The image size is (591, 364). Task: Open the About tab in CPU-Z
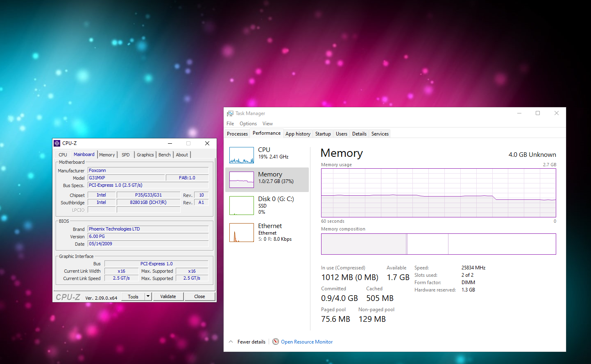[x=182, y=155]
